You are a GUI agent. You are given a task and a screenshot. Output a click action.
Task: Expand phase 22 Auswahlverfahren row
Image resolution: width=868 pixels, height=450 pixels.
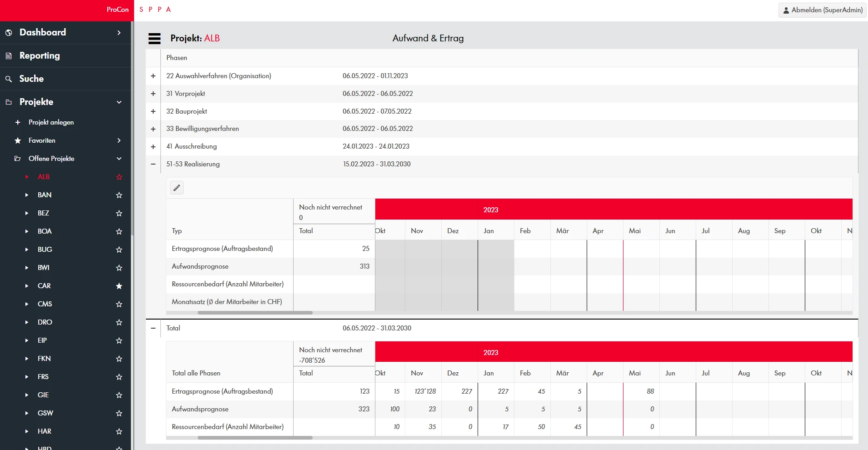[x=153, y=76]
